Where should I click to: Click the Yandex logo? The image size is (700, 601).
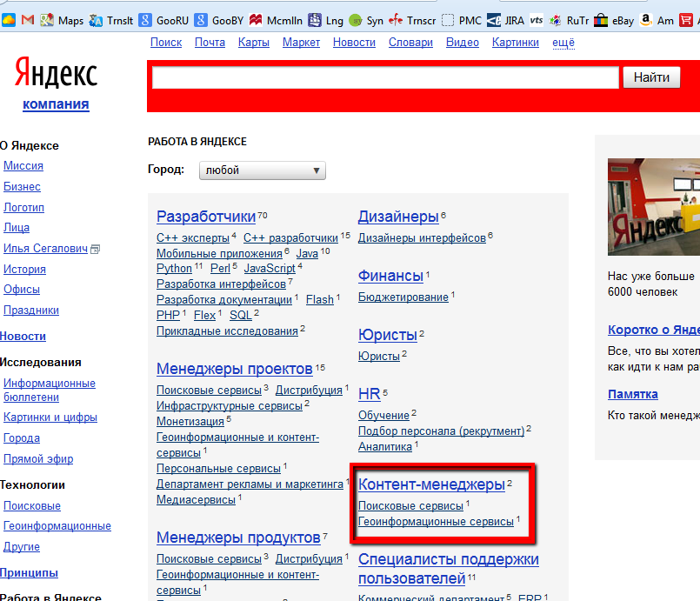tap(56, 76)
